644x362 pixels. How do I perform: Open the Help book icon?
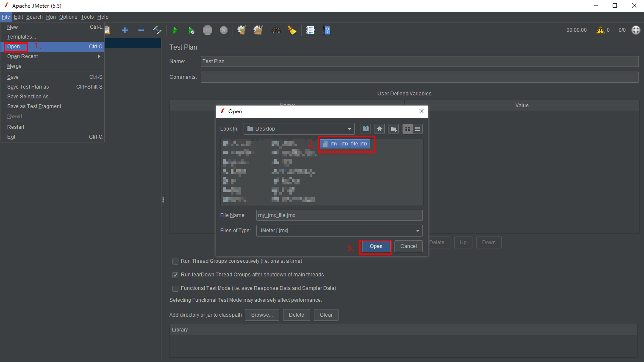click(x=327, y=30)
